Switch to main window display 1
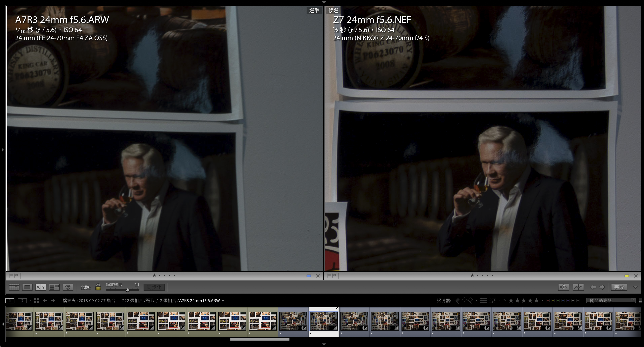The height and width of the screenshot is (347, 644). [10, 301]
